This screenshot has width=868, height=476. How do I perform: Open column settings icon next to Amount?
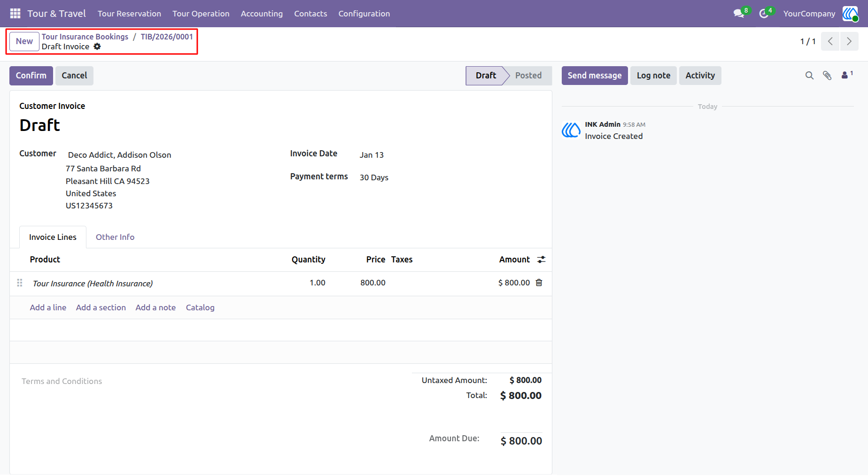pyautogui.click(x=542, y=260)
